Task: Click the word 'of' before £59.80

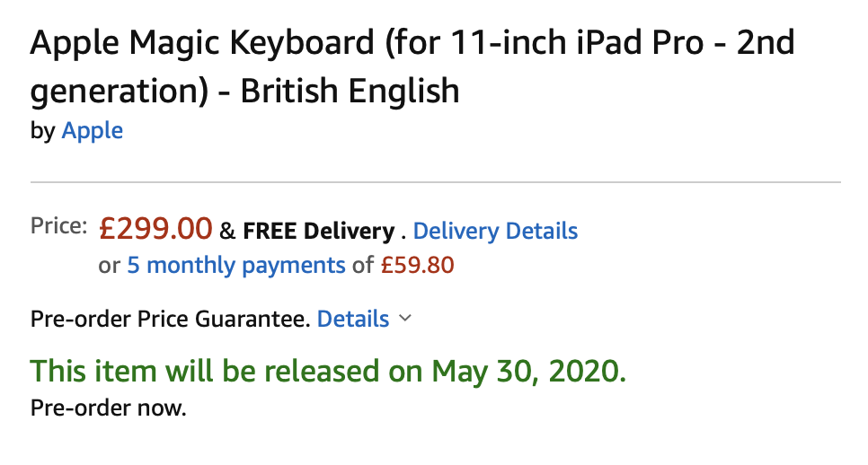Action: (362, 266)
